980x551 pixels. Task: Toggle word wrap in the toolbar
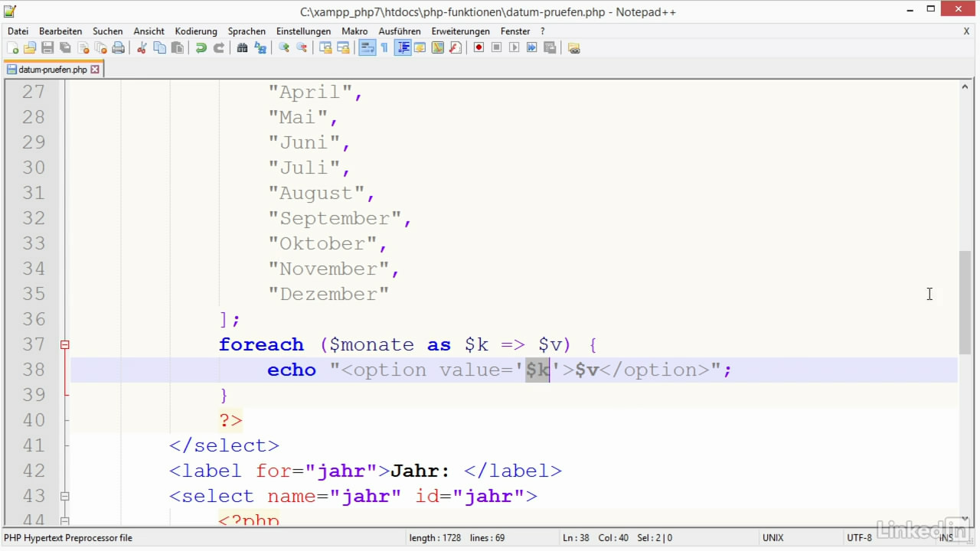(367, 47)
